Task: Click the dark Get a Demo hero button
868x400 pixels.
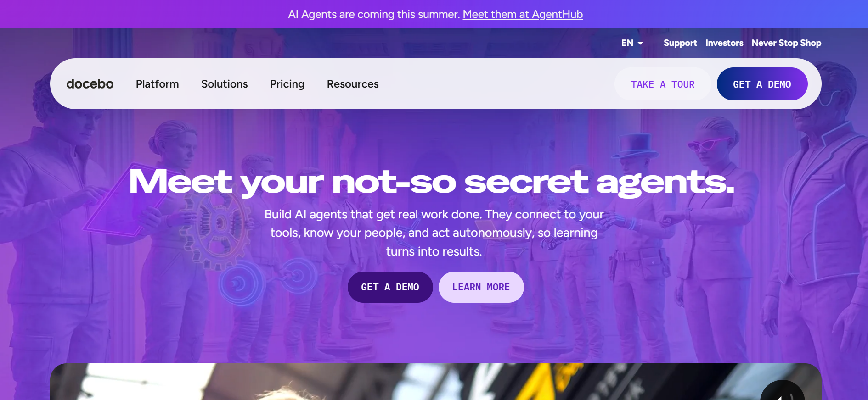Action: pyautogui.click(x=390, y=287)
